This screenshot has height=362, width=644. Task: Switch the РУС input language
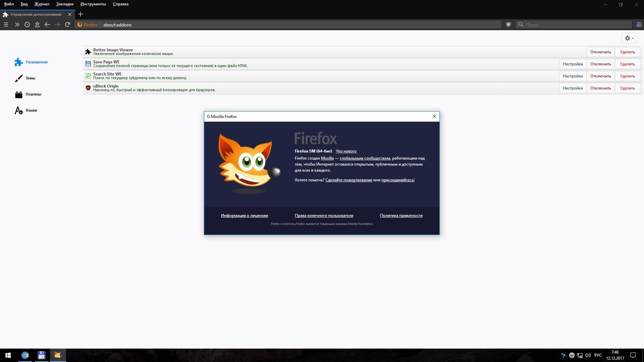click(x=598, y=355)
